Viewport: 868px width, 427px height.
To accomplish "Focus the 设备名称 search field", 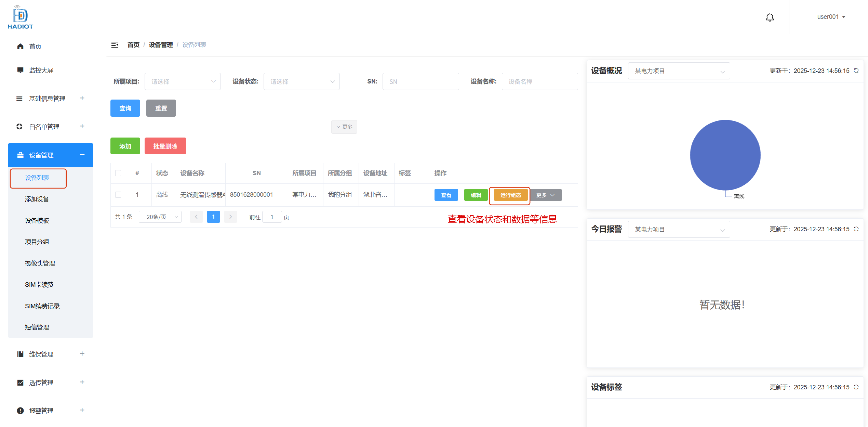I will 539,81.
